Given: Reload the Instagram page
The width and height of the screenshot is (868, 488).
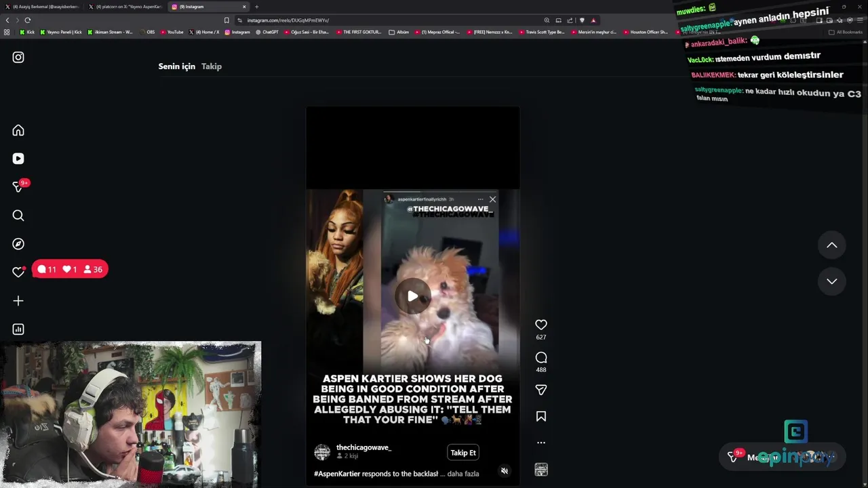Looking at the screenshot, I should (x=27, y=20).
